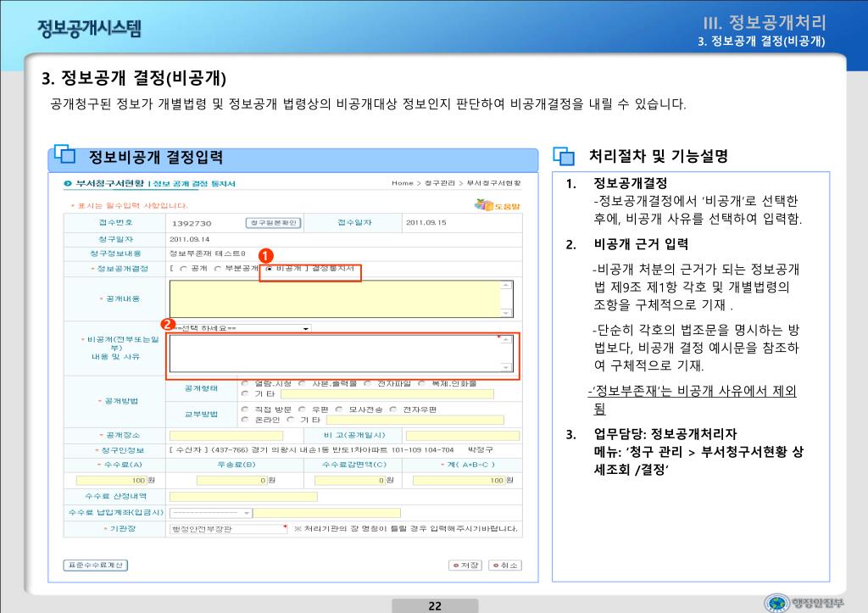This screenshot has width=868, height=613.
Task: Click the page number 22
Action: [x=435, y=606]
